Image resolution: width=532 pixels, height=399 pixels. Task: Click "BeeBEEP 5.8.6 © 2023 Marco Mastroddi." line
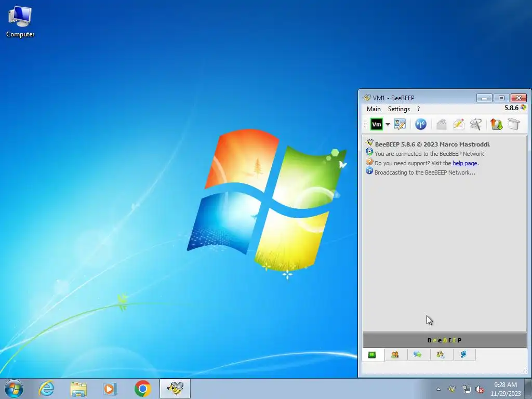(x=433, y=144)
